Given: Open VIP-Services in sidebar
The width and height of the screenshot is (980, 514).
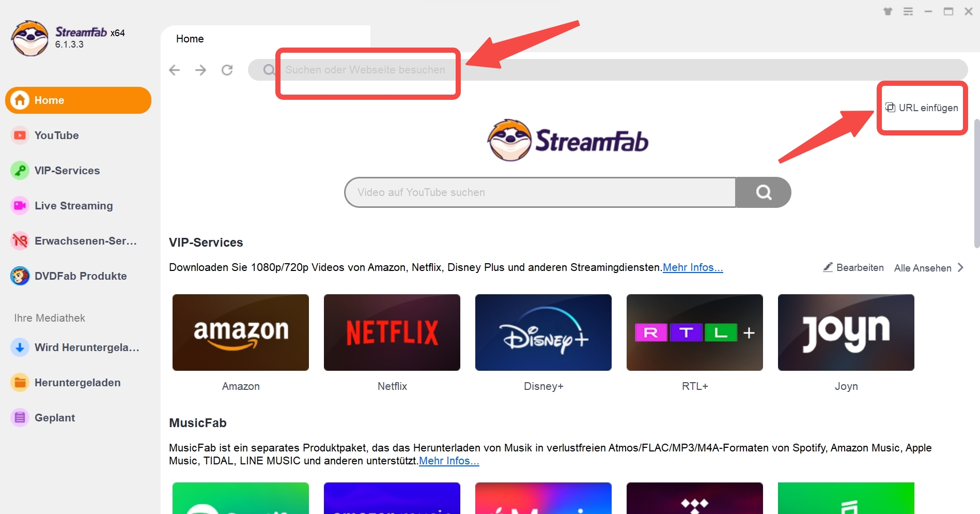Looking at the screenshot, I should (x=79, y=171).
